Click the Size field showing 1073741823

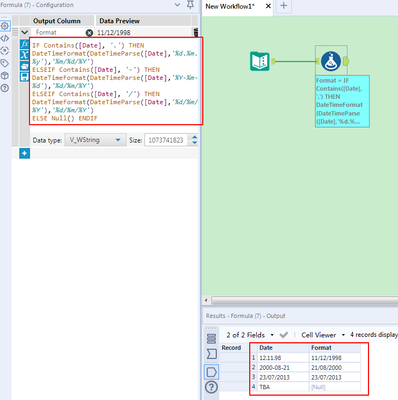166,140
